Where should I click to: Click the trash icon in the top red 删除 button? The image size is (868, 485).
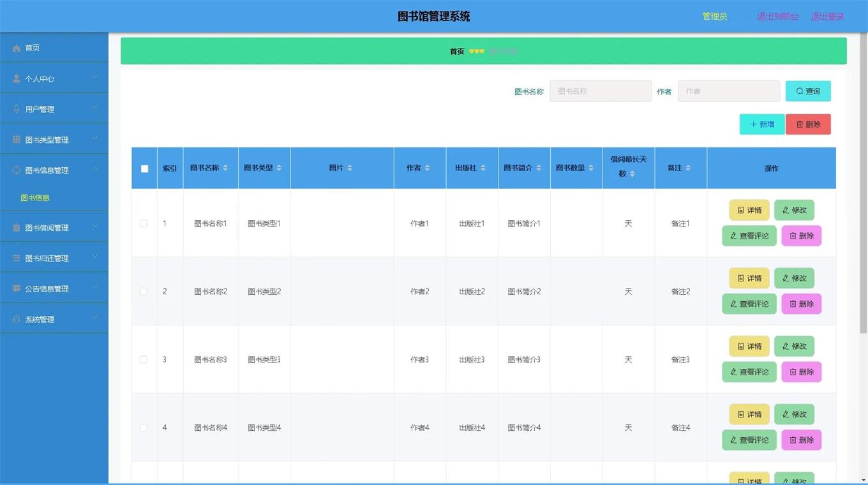pyautogui.click(x=800, y=124)
